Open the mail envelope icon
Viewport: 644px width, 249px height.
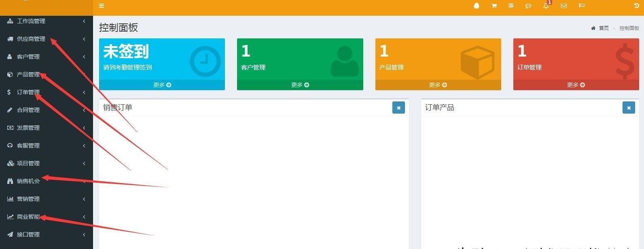563,6
